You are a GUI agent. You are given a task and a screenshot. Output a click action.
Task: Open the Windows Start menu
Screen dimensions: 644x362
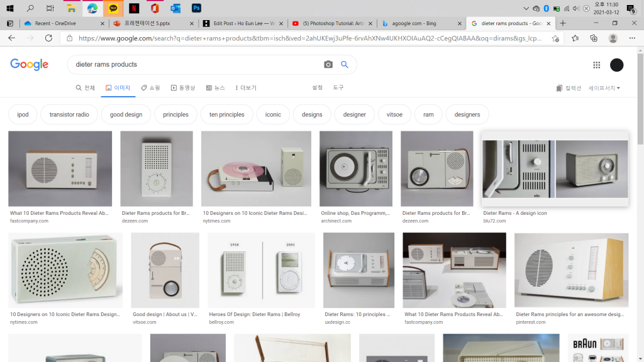[10, 8]
